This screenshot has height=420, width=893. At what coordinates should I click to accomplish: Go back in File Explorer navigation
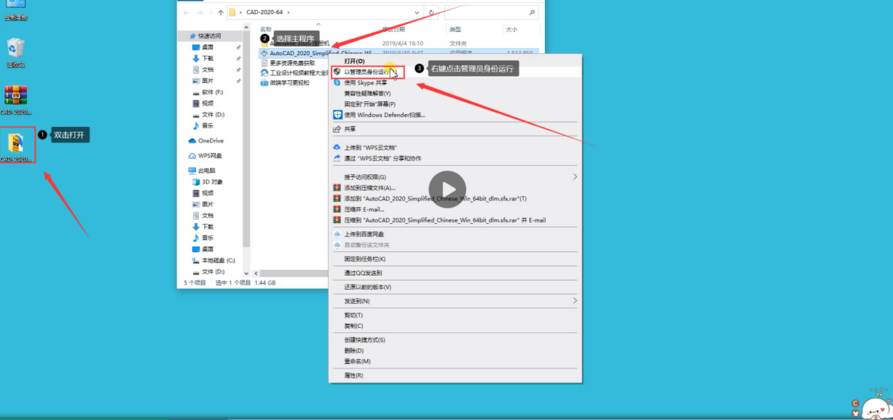[186, 12]
